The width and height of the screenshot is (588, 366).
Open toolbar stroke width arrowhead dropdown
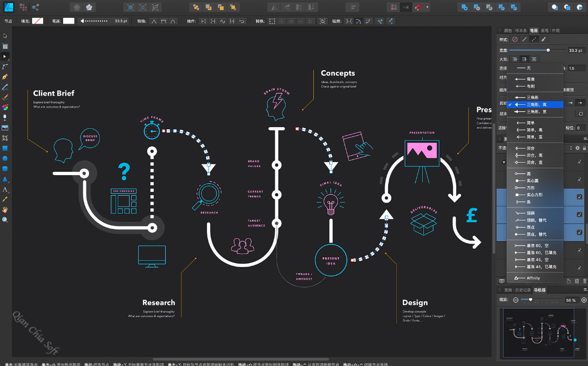[104, 21]
